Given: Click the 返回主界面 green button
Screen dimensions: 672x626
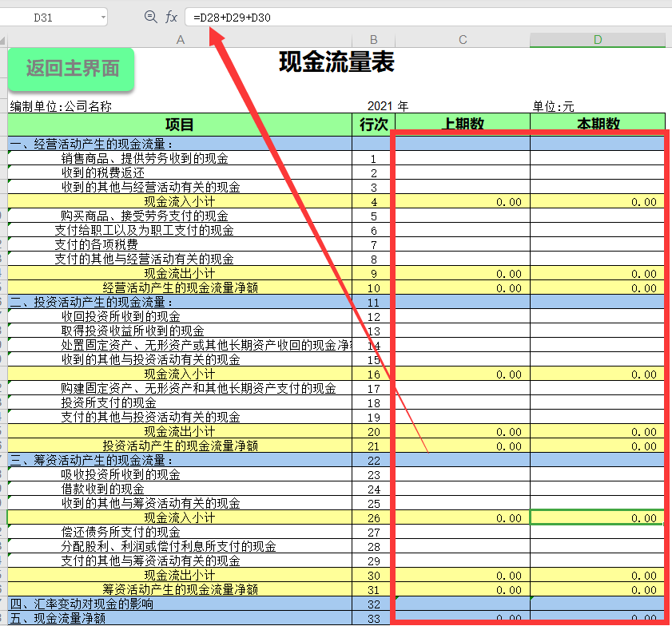Looking at the screenshot, I should [x=70, y=69].
